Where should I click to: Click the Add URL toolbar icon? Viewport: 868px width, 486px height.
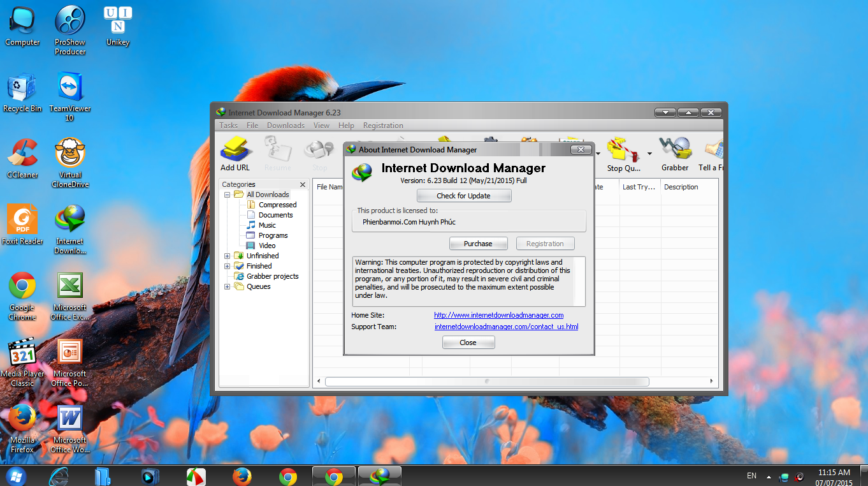[x=235, y=154]
